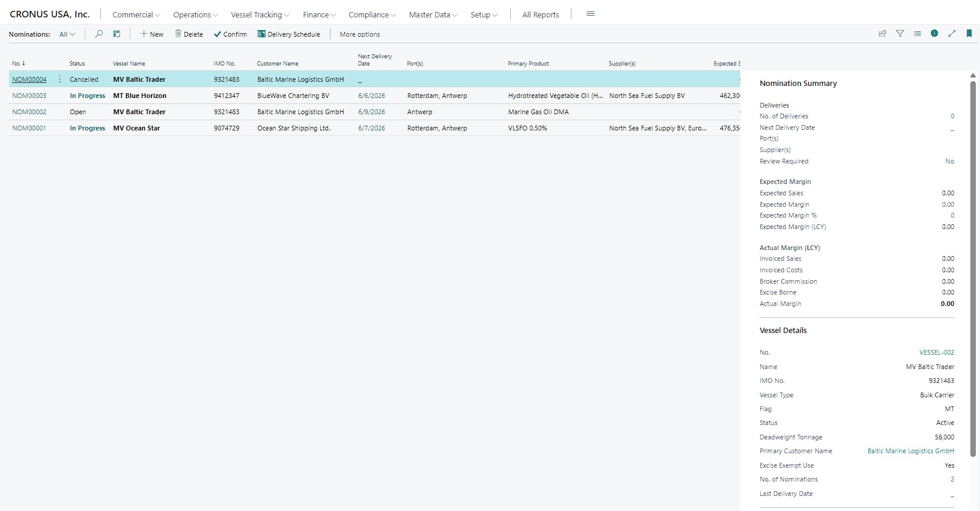The image size is (980, 511).
Task: Open the filter pane funnel icon
Action: [900, 34]
